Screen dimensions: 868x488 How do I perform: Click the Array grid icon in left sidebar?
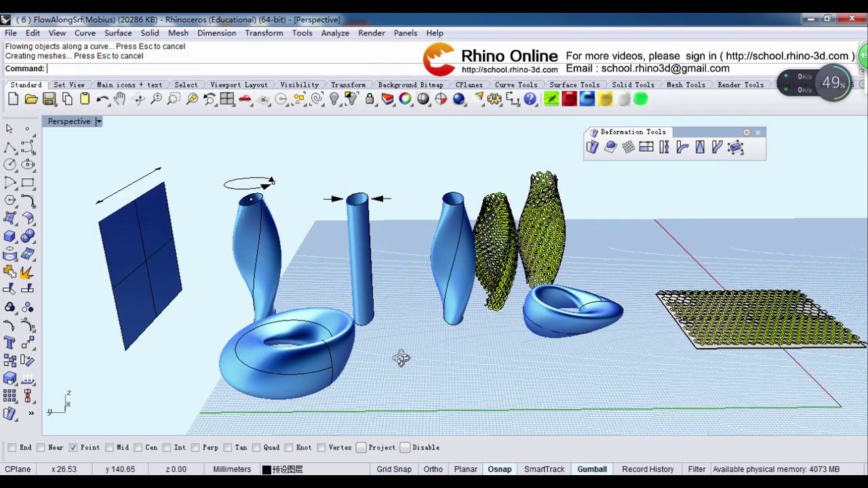pyautogui.click(x=10, y=396)
